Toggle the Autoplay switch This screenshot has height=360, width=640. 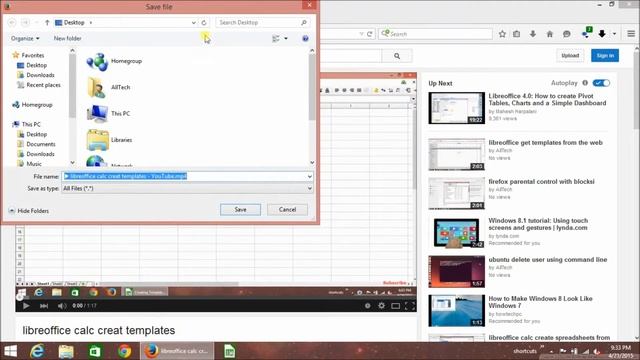601,83
